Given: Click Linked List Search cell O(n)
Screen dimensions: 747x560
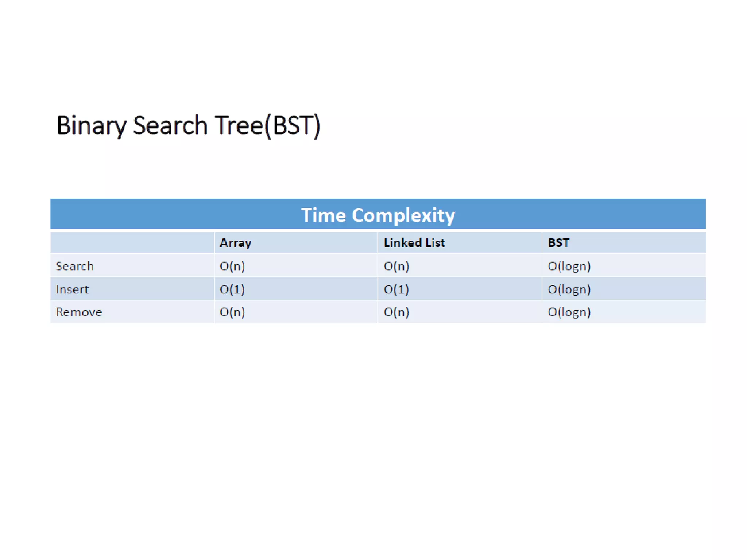Looking at the screenshot, I should [396, 266].
